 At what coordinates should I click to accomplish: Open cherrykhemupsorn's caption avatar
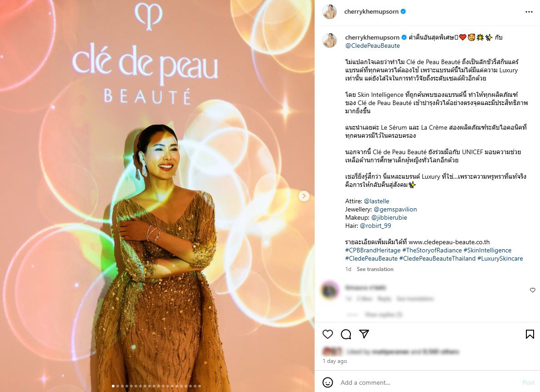tap(329, 40)
